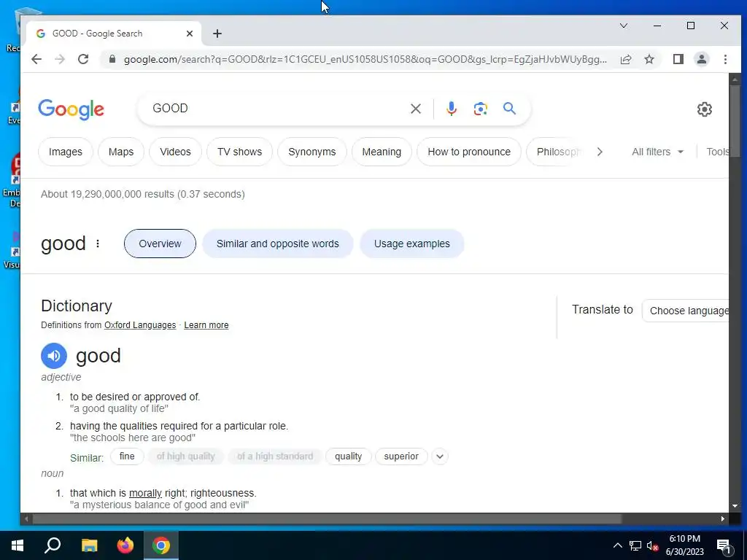Viewport: 747px width, 560px height.
Task: Open the Chrome side panel icon
Action: (678, 59)
